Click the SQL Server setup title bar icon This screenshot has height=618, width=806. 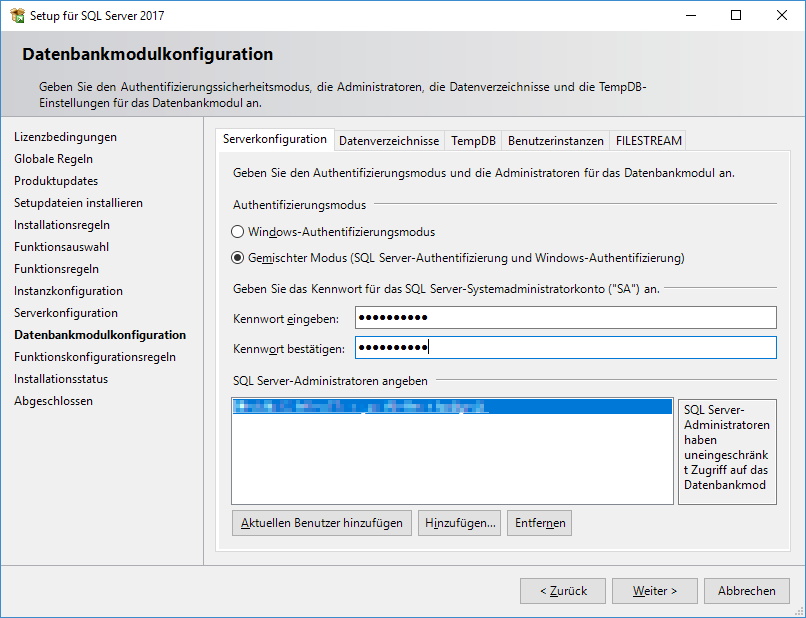click(x=17, y=15)
